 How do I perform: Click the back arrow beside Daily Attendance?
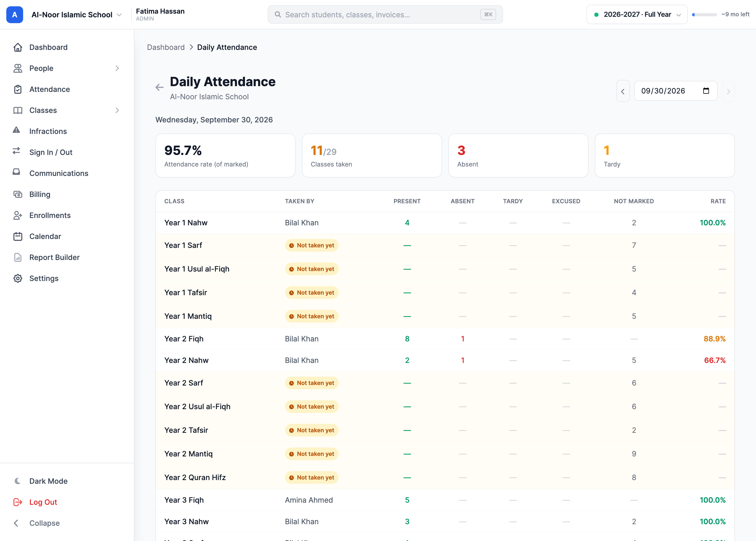[x=159, y=87]
